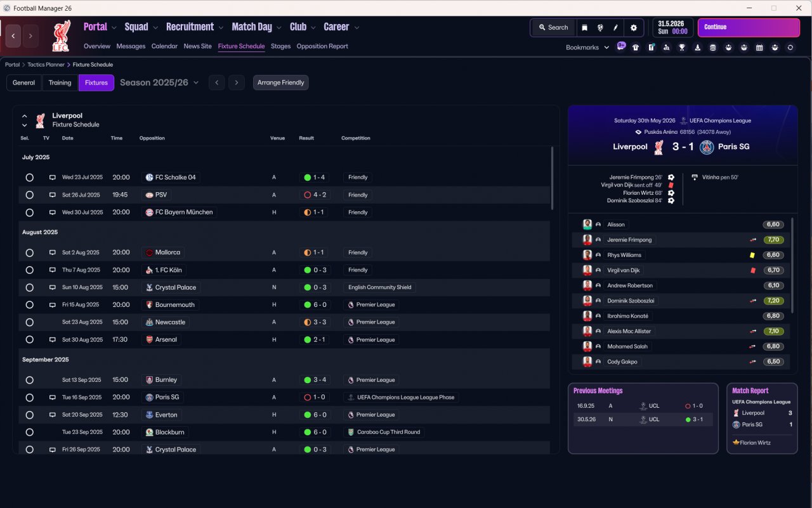Click the player ratings list scrollbar
This screenshot has width=812, height=508.
[794, 265]
